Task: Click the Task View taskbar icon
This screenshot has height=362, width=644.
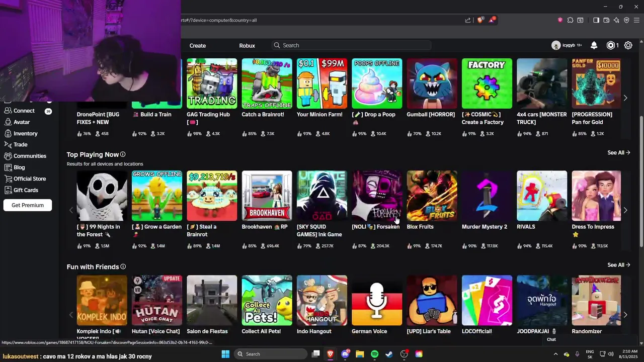Action: (315, 354)
